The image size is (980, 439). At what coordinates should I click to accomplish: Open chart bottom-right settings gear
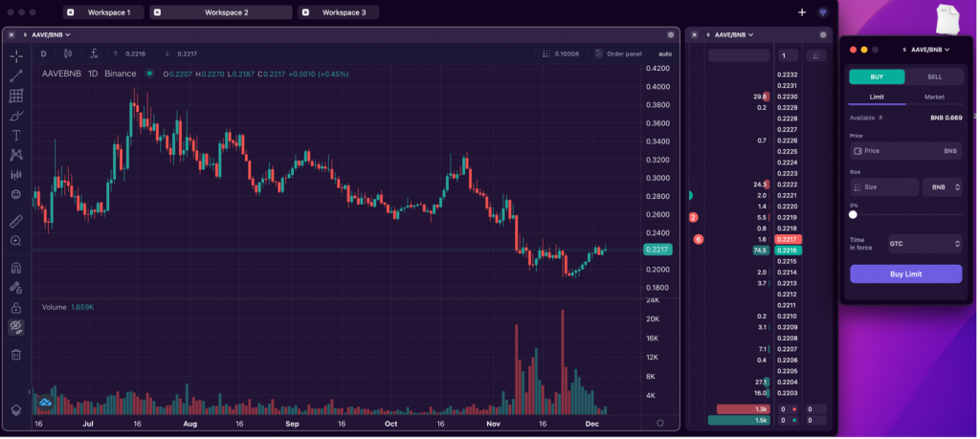(660, 423)
